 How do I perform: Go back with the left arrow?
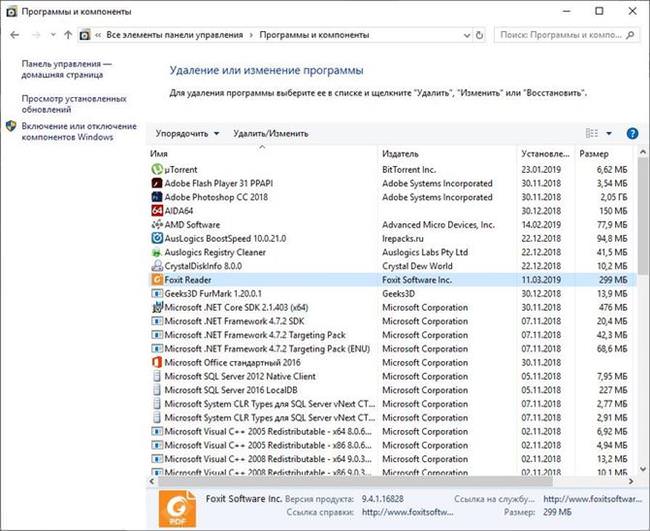click(x=15, y=35)
